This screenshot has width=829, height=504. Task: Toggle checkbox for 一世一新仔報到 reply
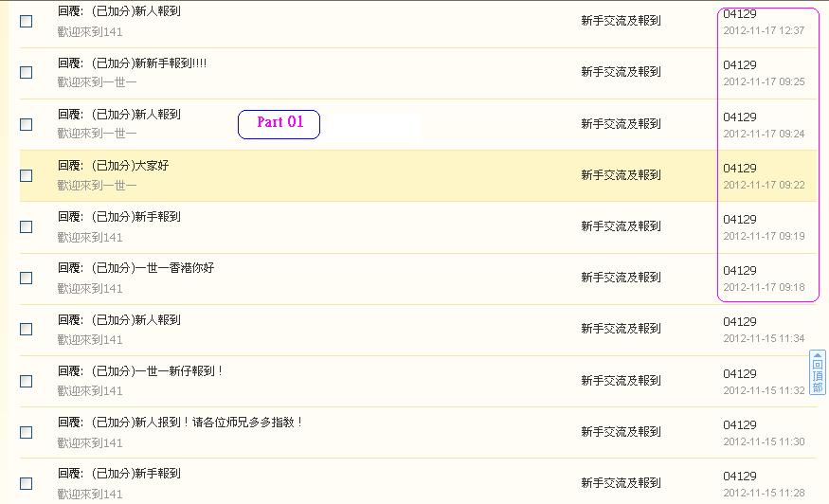click(x=26, y=381)
